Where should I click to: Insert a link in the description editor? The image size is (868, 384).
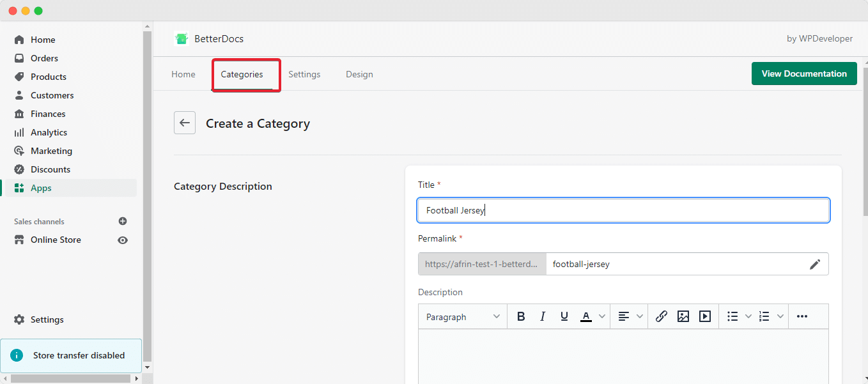[x=662, y=316]
